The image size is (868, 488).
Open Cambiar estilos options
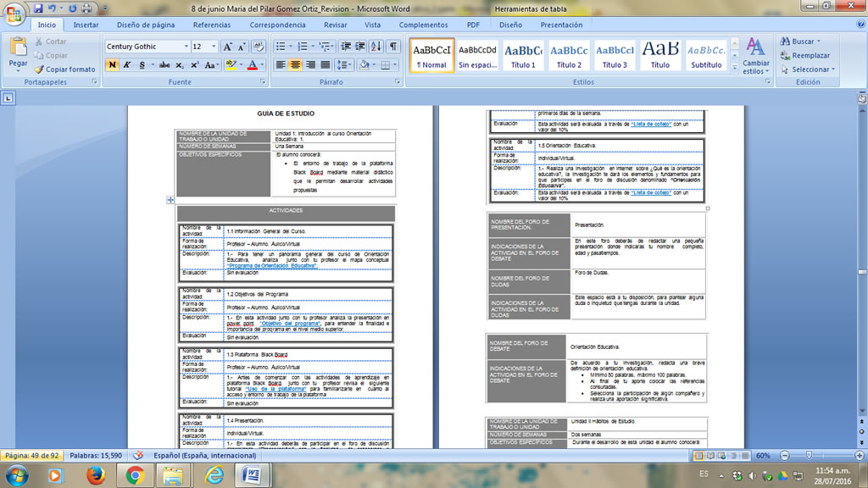click(756, 55)
